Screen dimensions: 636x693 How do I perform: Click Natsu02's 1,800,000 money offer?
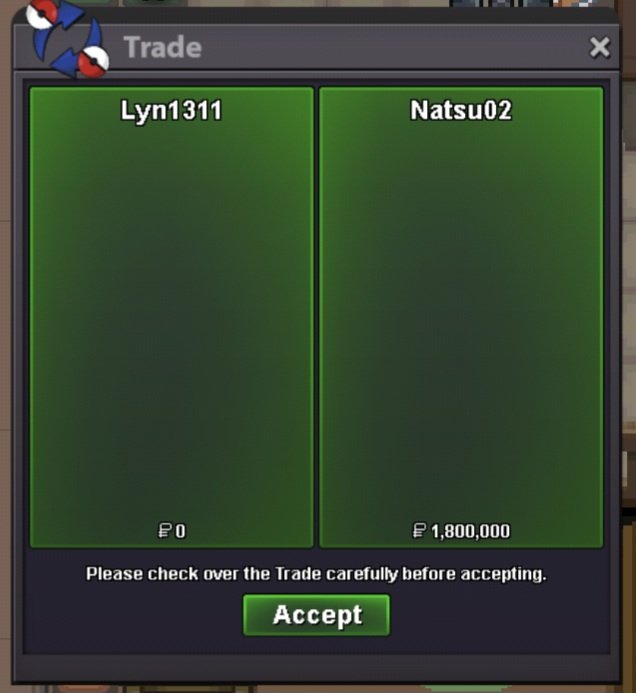[470, 531]
